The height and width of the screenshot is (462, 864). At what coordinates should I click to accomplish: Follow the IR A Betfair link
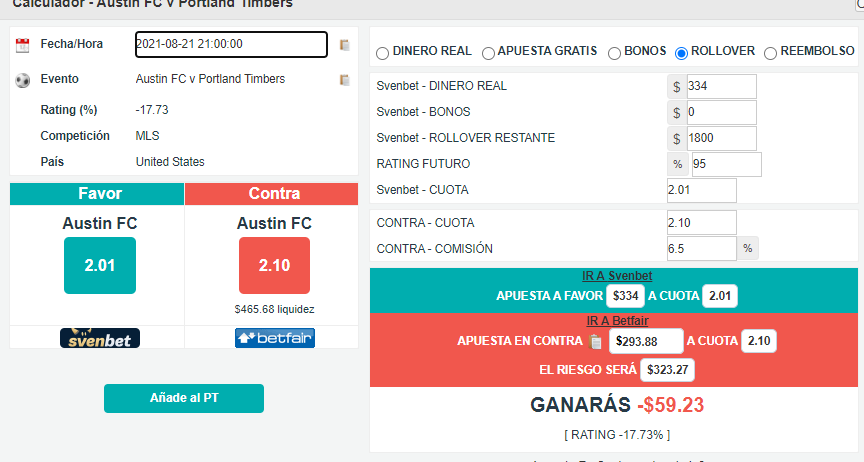click(x=617, y=321)
